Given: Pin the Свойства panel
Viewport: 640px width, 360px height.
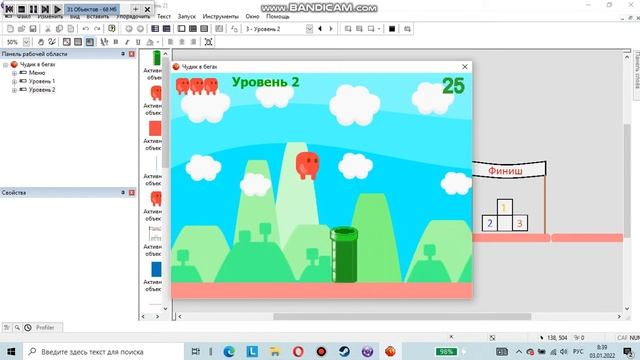Looking at the screenshot, I should 123,192.
